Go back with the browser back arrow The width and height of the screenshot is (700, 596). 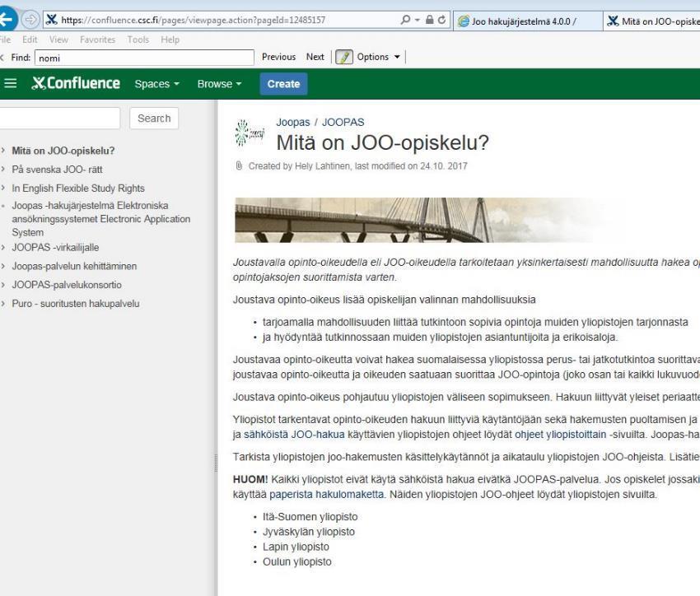tap(7, 20)
